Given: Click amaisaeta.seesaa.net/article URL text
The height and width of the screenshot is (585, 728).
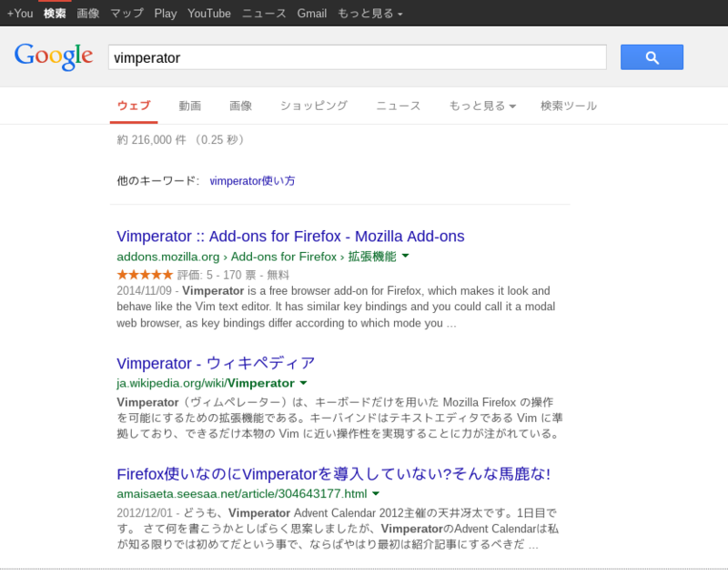Looking at the screenshot, I should 242,493.
